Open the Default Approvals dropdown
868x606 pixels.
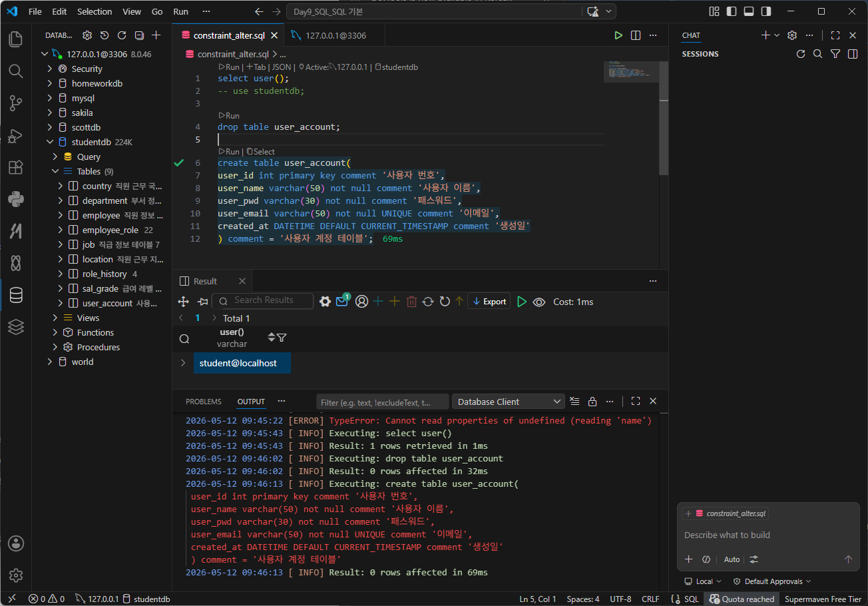click(x=772, y=581)
